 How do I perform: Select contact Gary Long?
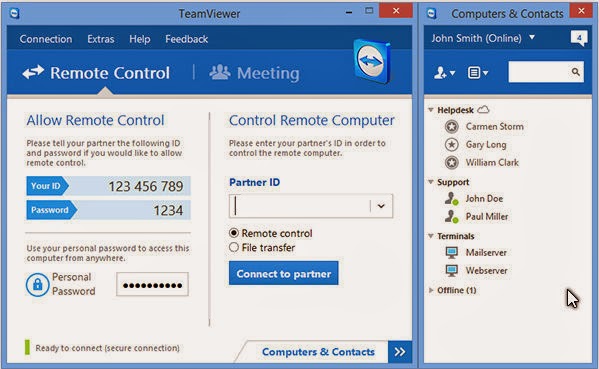point(486,144)
